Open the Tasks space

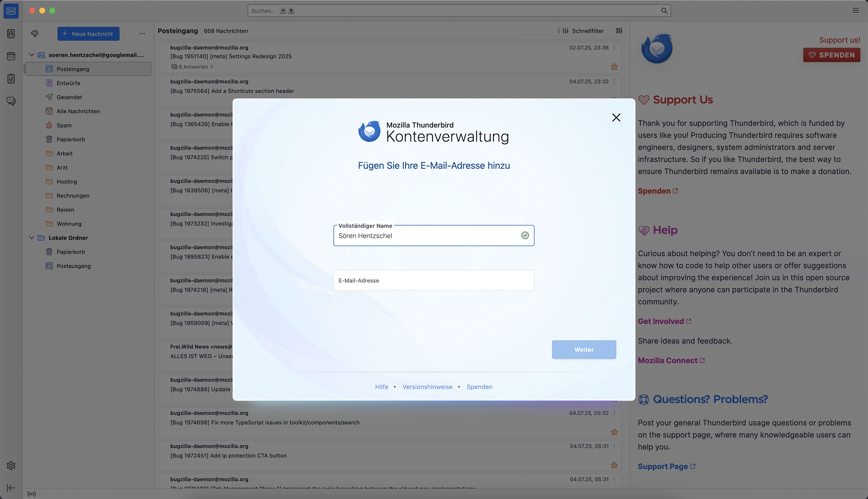(x=11, y=79)
